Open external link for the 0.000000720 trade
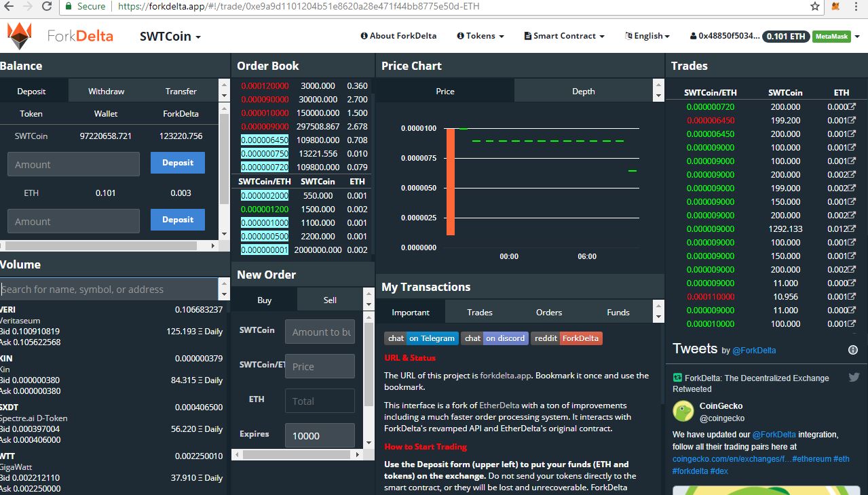This screenshot has width=868, height=495. coord(851,106)
